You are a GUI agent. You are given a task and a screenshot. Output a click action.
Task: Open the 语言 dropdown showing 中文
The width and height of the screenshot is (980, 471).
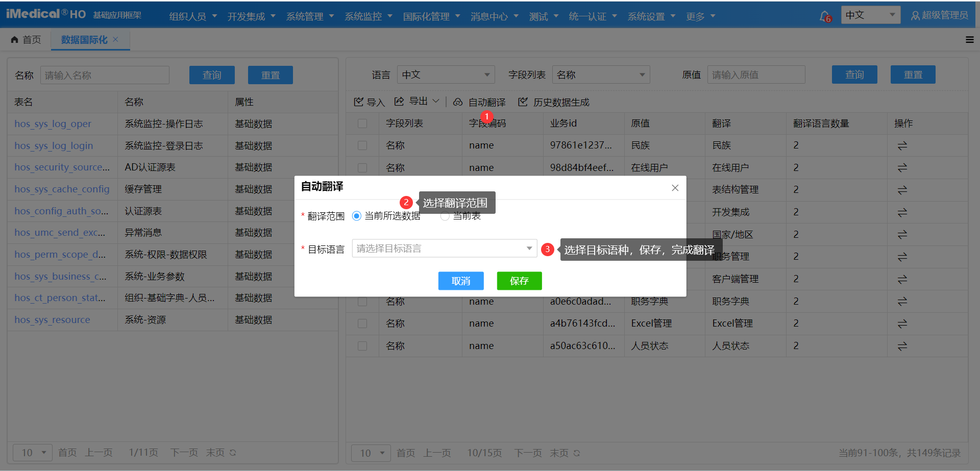click(x=446, y=75)
